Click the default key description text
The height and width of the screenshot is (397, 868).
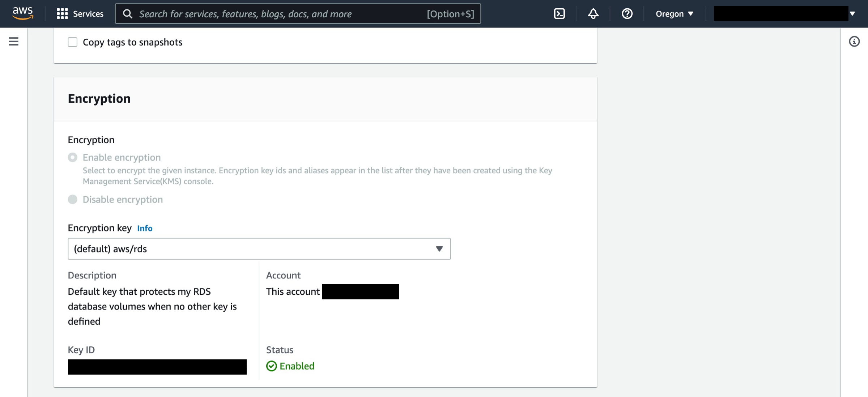[x=152, y=306]
